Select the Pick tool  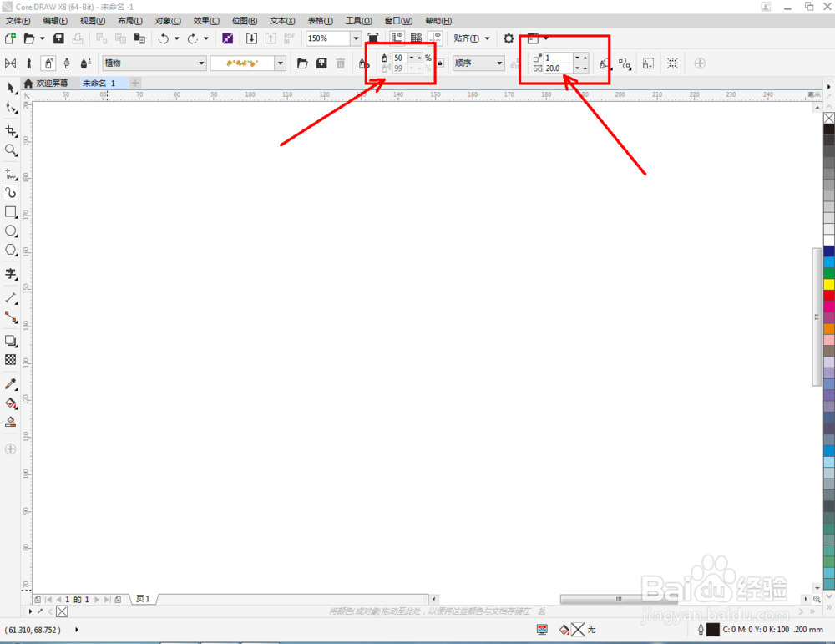tap(11, 89)
